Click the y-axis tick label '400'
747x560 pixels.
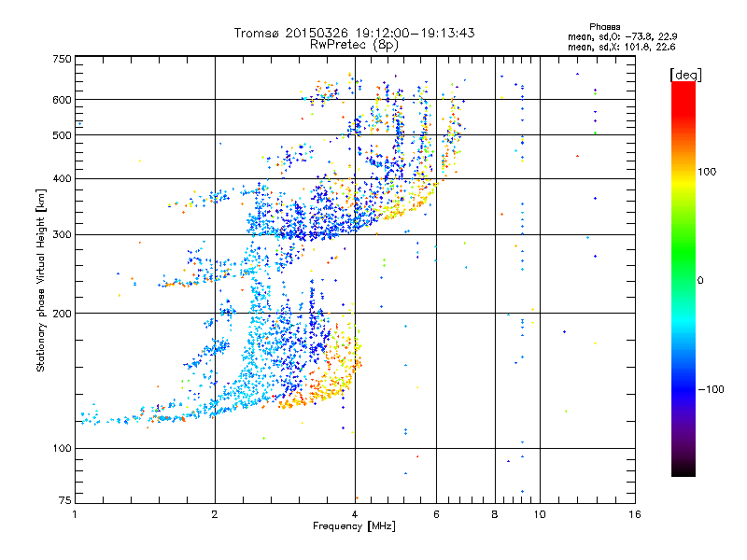point(63,179)
